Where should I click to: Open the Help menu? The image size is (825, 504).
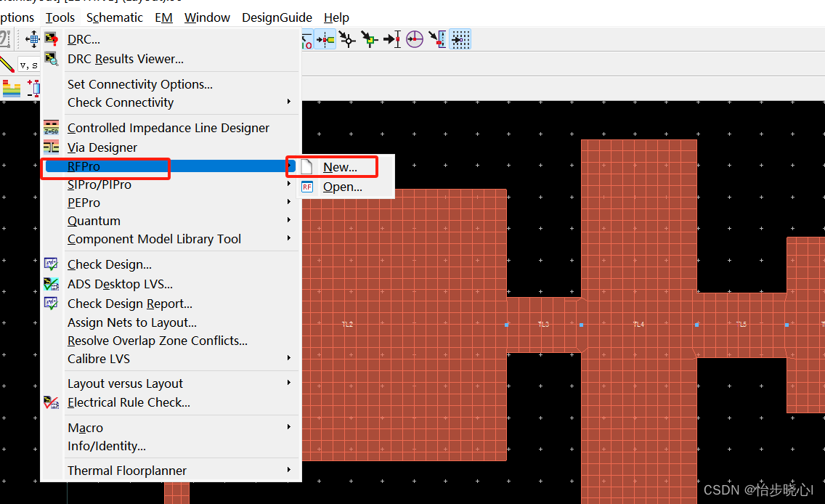click(336, 17)
